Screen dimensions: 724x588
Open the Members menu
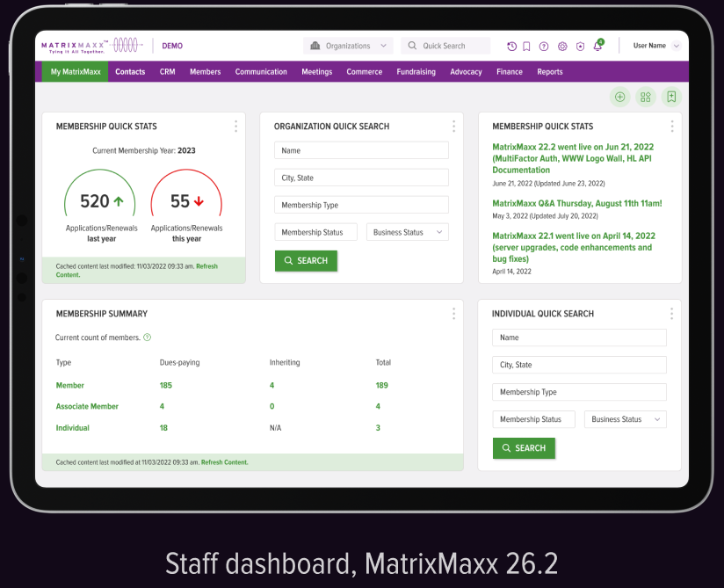point(205,71)
